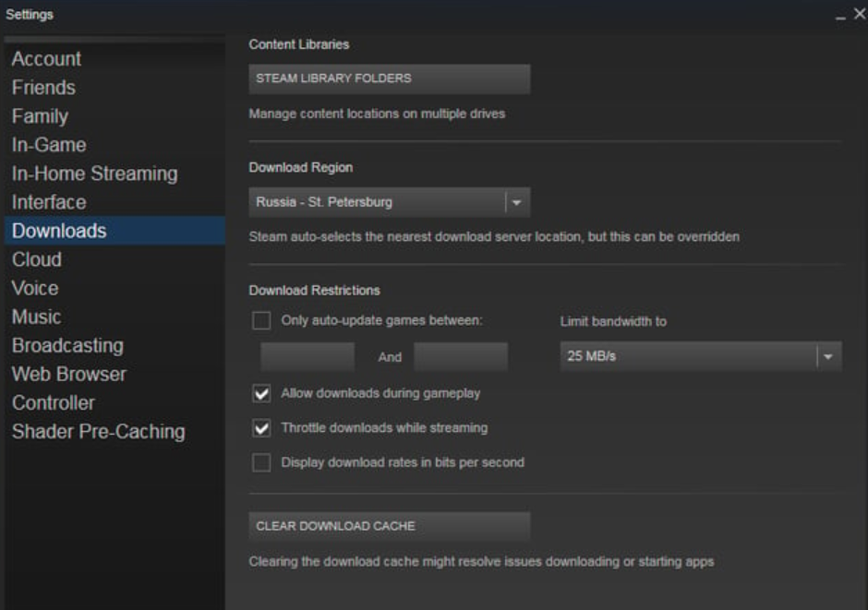
Task: Enable Only auto-update games between checkbox
Action: pyautogui.click(x=261, y=321)
